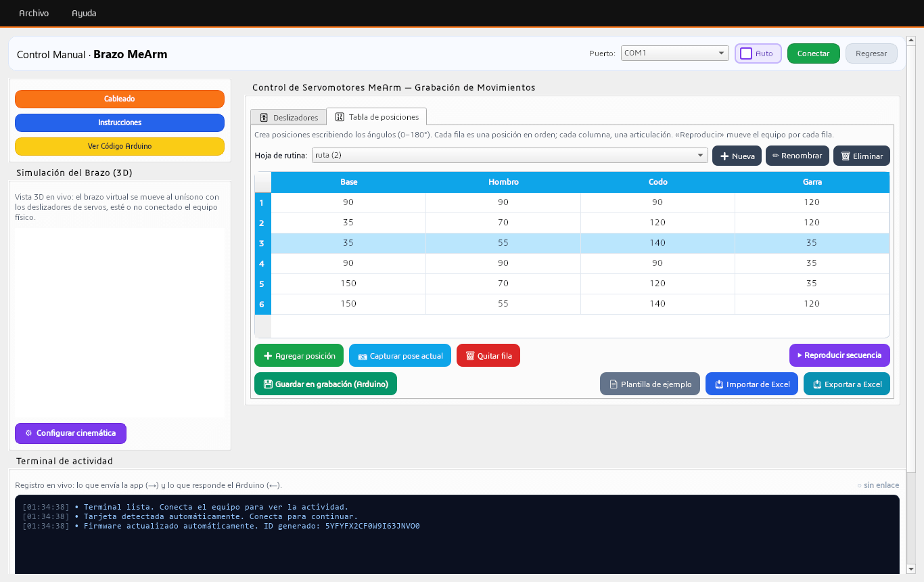Click the Base cell "35" in row 3

pos(348,243)
